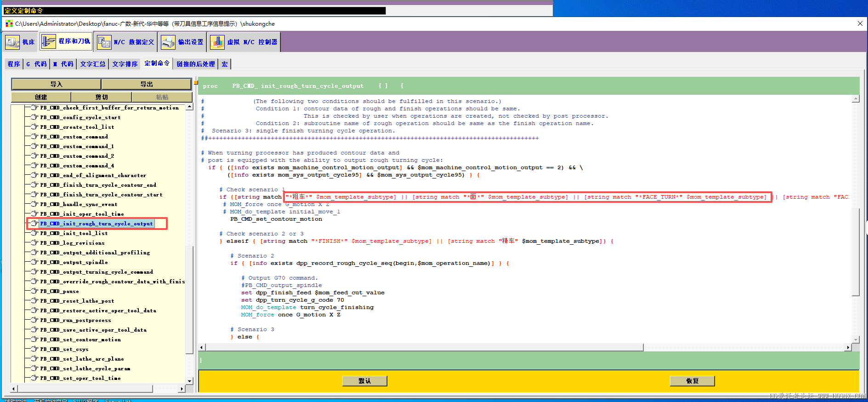Select PB_CMD_reset_lathe_post item
The width and height of the screenshot is (868, 402).
tap(77, 301)
